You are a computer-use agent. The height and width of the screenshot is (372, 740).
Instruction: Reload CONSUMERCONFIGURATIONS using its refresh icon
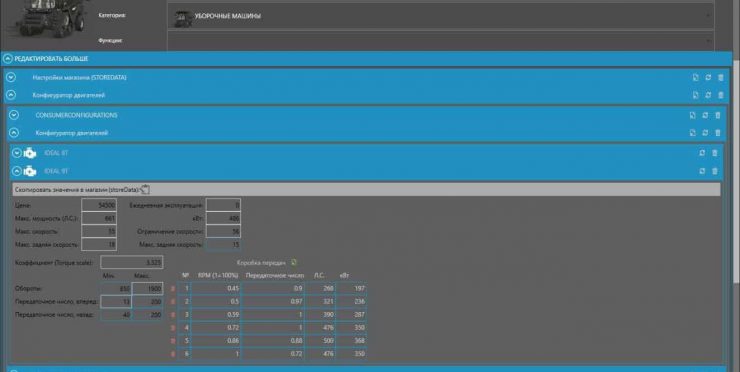[705, 115]
